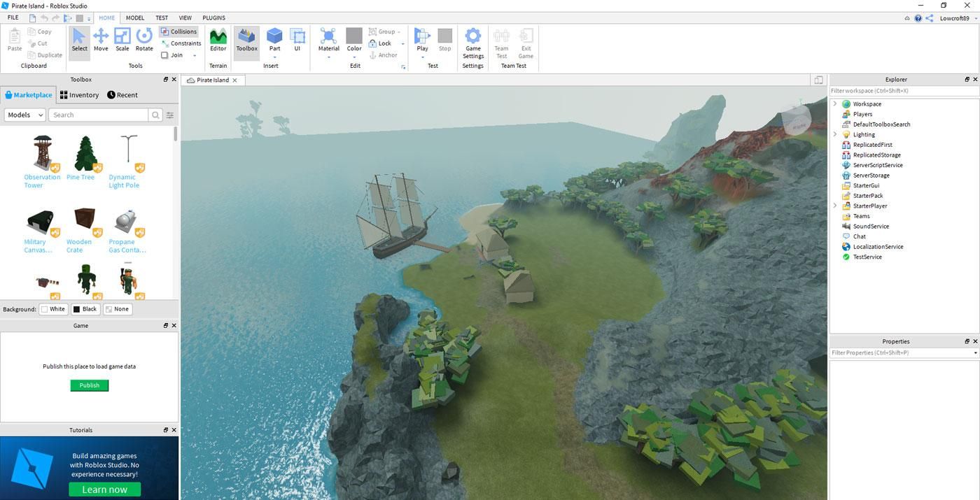Click the Toolbox search field

pyautogui.click(x=99, y=115)
